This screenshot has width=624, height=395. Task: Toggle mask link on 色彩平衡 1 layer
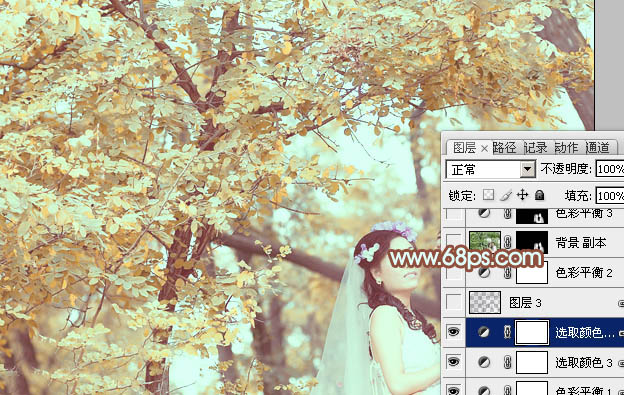[507, 390]
